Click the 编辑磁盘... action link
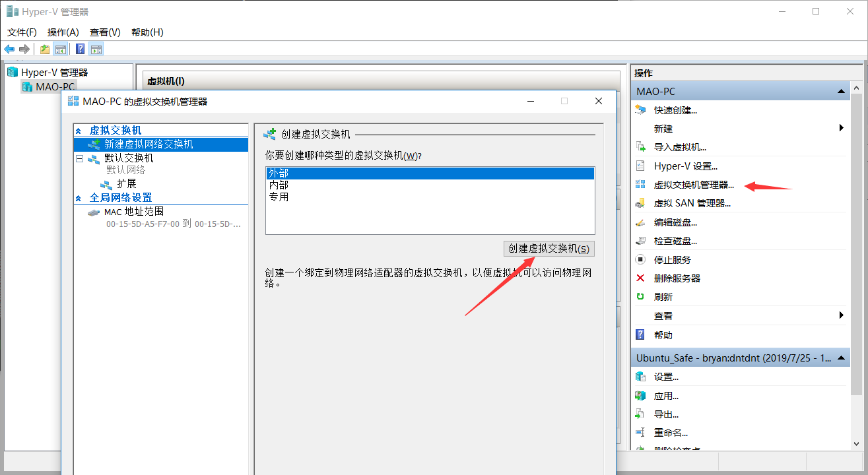Screen dimensions: 868x475 (x=675, y=222)
